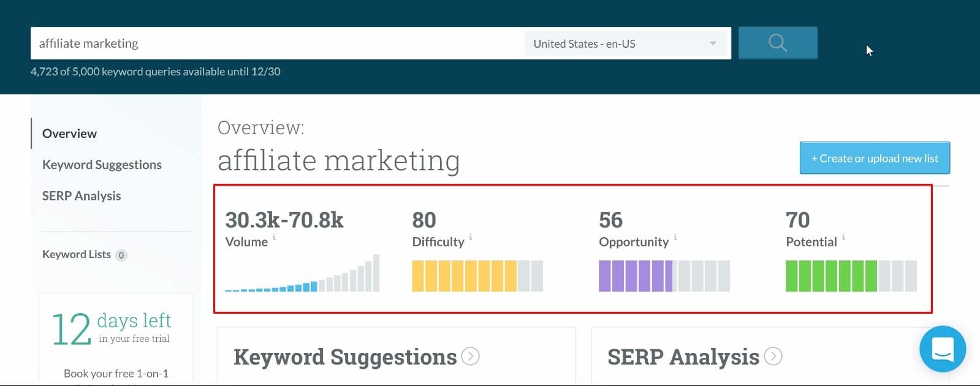Open SERP Analysis from the sidebar
The image size is (980, 386).
pos(82,196)
